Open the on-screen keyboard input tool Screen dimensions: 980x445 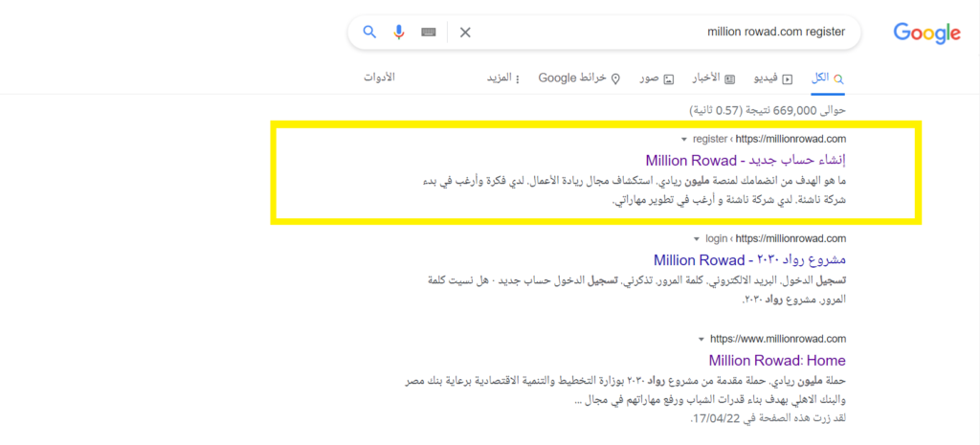tap(428, 32)
